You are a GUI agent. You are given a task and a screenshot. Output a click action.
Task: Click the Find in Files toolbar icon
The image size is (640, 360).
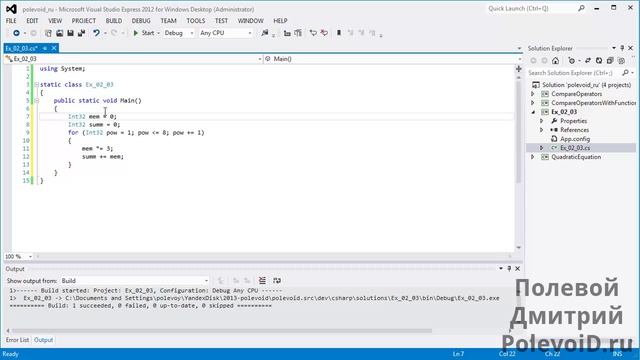(265, 33)
